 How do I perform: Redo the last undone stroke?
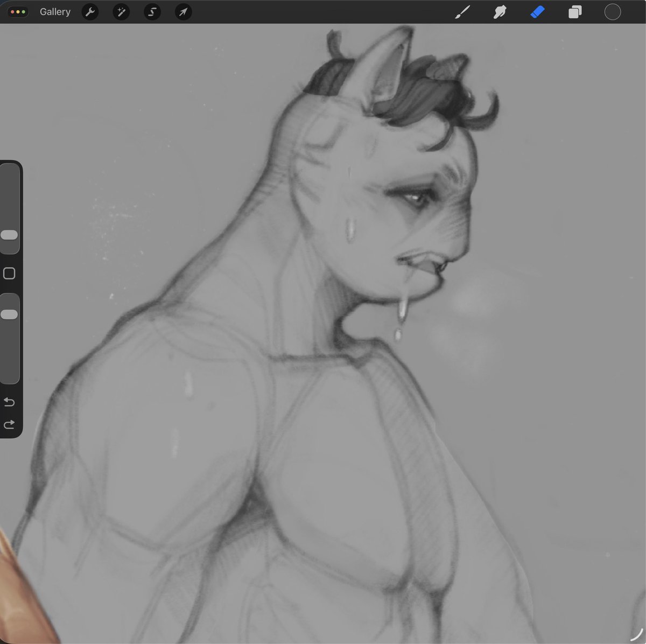(x=9, y=425)
